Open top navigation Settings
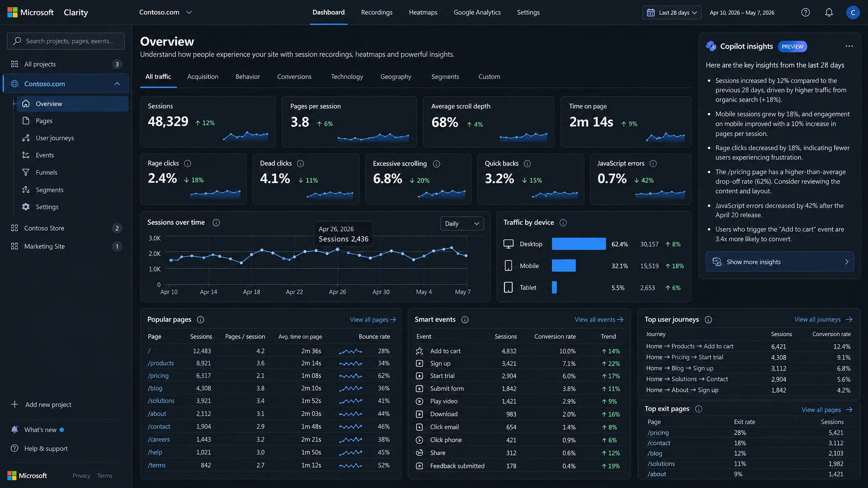This screenshot has height=488, width=868. 528,13
